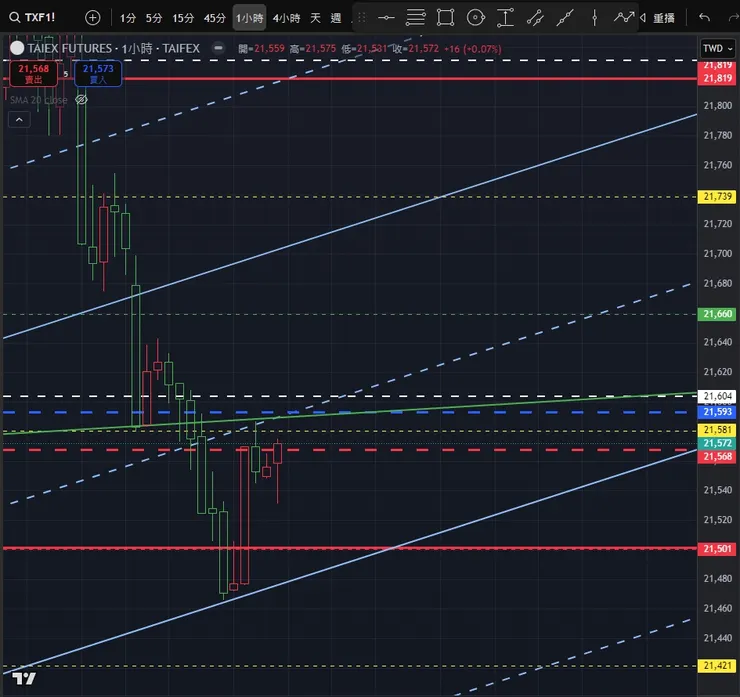This screenshot has width=740, height=697.
Task: Switch to the 週 (weekly) timeframe
Action: tap(336, 18)
